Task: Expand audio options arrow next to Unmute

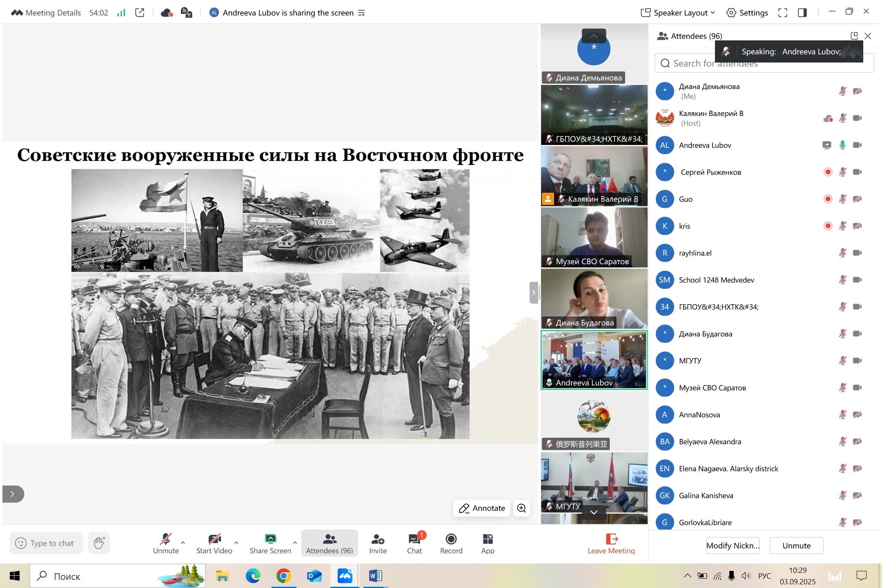Action: coord(183,543)
